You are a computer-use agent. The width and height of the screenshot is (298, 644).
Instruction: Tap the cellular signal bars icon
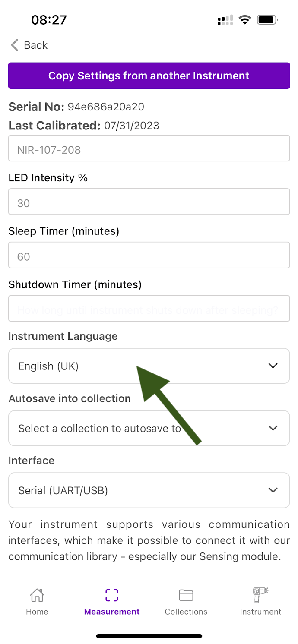(225, 20)
